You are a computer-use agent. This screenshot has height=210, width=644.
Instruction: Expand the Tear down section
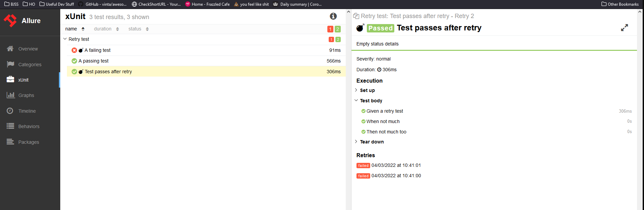372,142
